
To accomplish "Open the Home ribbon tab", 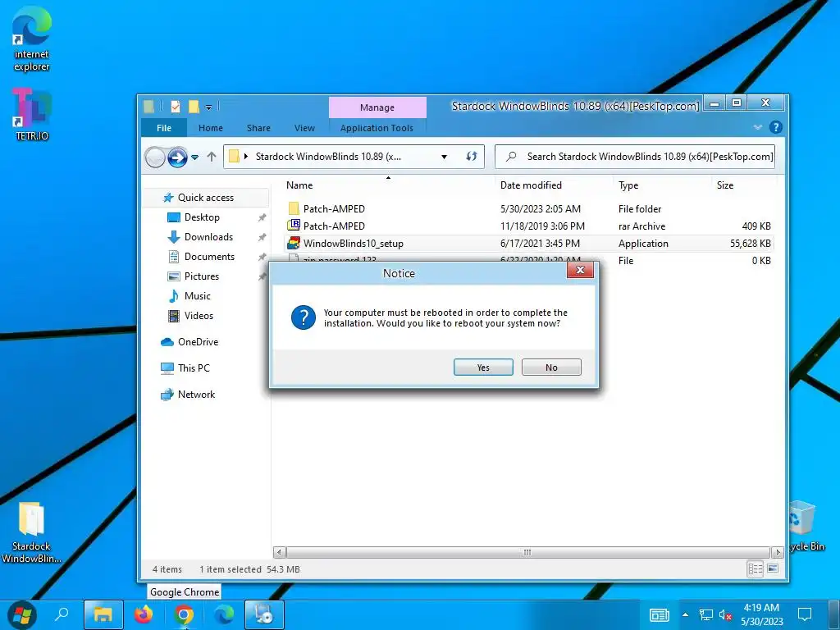I will point(211,128).
